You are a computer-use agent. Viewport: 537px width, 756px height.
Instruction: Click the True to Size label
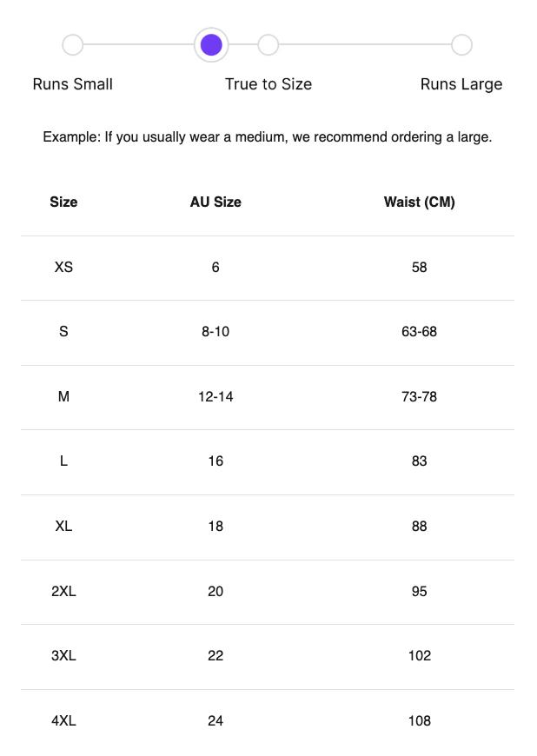268,84
